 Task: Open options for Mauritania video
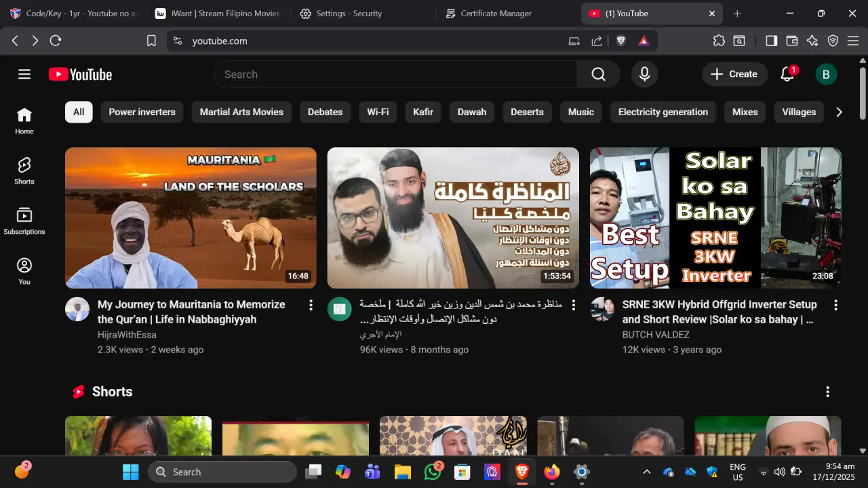(311, 305)
